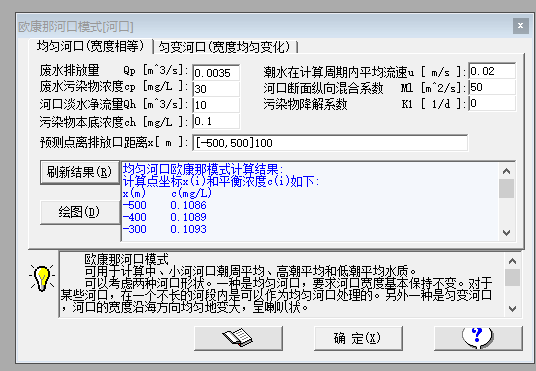This screenshot has height=371, width=536.
Task: Click the x value -300 in results
Action: 135,229
